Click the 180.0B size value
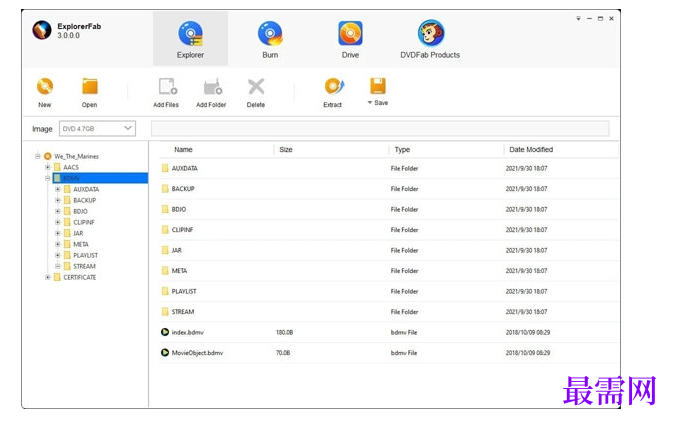The width and height of the screenshot is (675, 422). tap(285, 332)
